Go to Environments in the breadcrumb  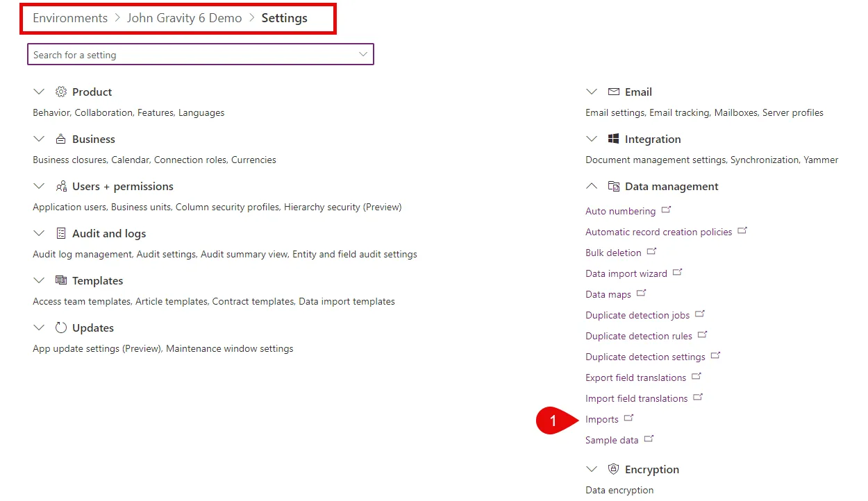(x=70, y=18)
